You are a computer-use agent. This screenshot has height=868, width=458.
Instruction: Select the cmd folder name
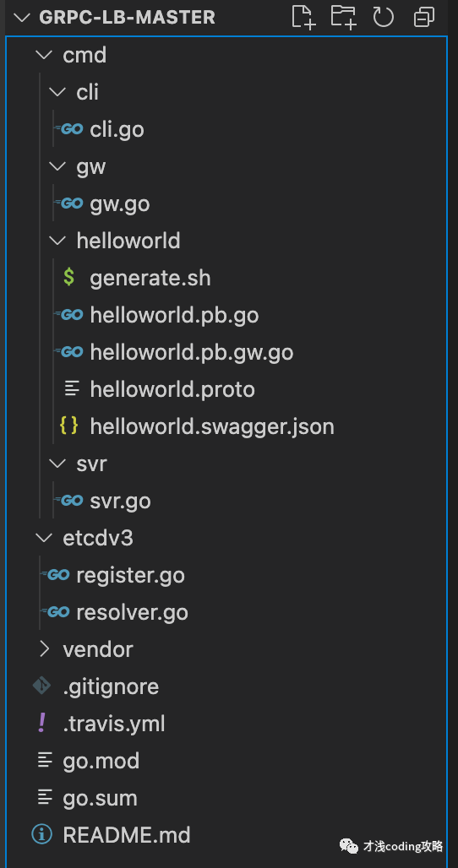coord(85,56)
